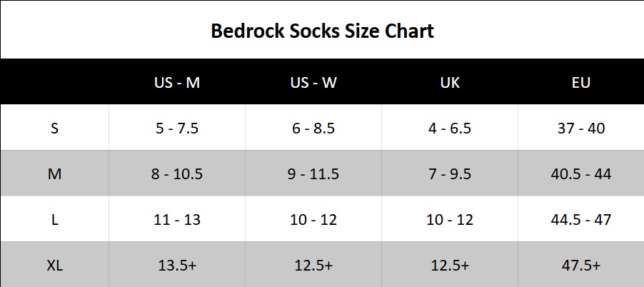
Task: Click the 13.5+ US men's cell
Action: tap(176, 266)
